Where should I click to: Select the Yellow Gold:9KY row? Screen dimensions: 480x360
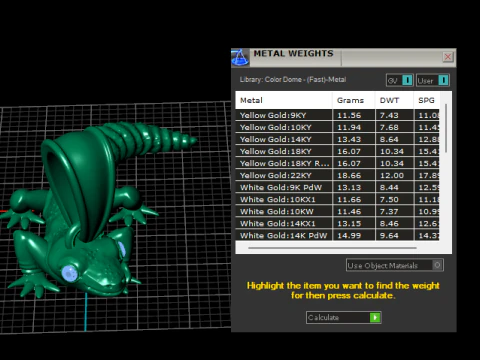pos(337,115)
